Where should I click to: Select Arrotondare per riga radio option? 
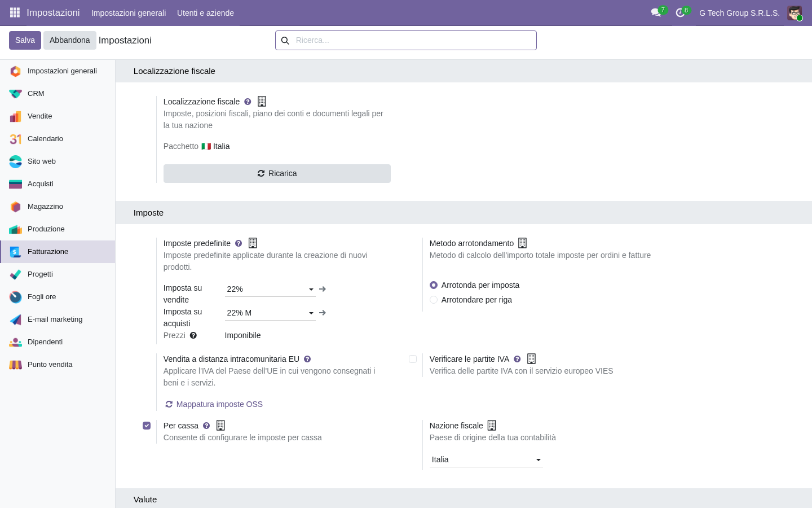coord(434,300)
